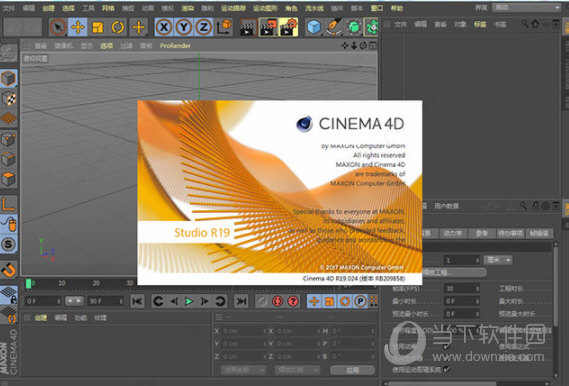Click the timeline preview range slider
This screenshot has width=569, height=386.
pos(74,301)
